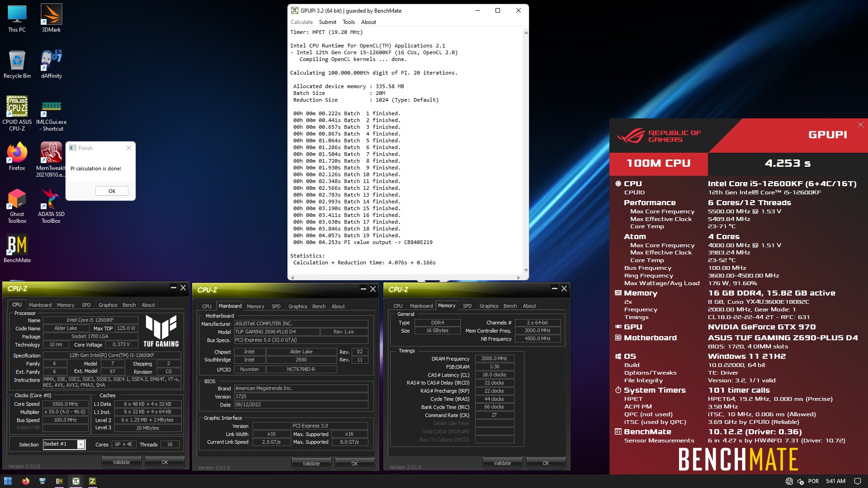Open ADATA SSD ToolBox icon
The height and width of the screenshot is (488, 868).
pyautogui.click(x=51, y=206)
